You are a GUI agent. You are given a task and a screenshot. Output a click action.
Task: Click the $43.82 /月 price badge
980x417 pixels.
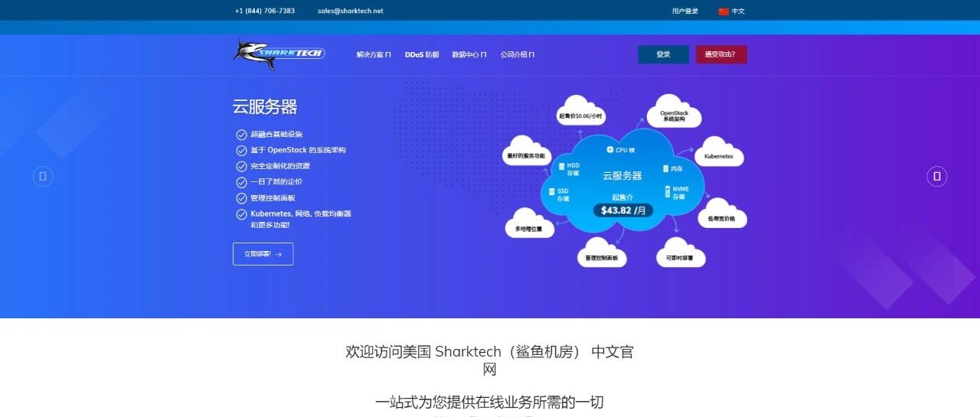tap(623, 210)
